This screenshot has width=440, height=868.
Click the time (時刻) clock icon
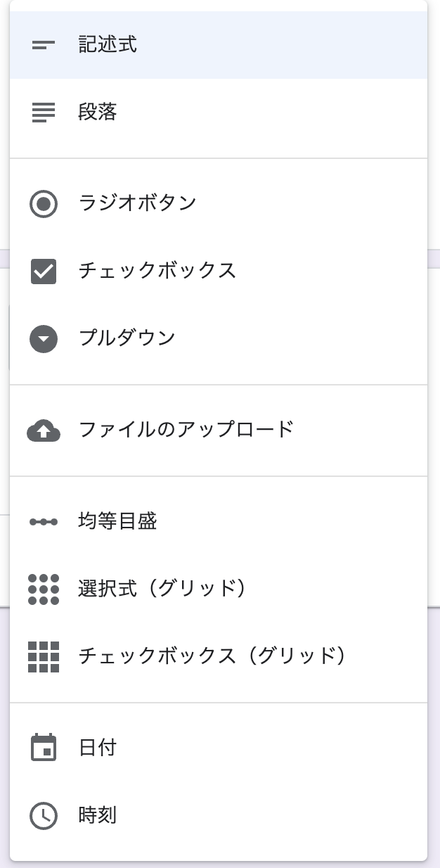43,816
